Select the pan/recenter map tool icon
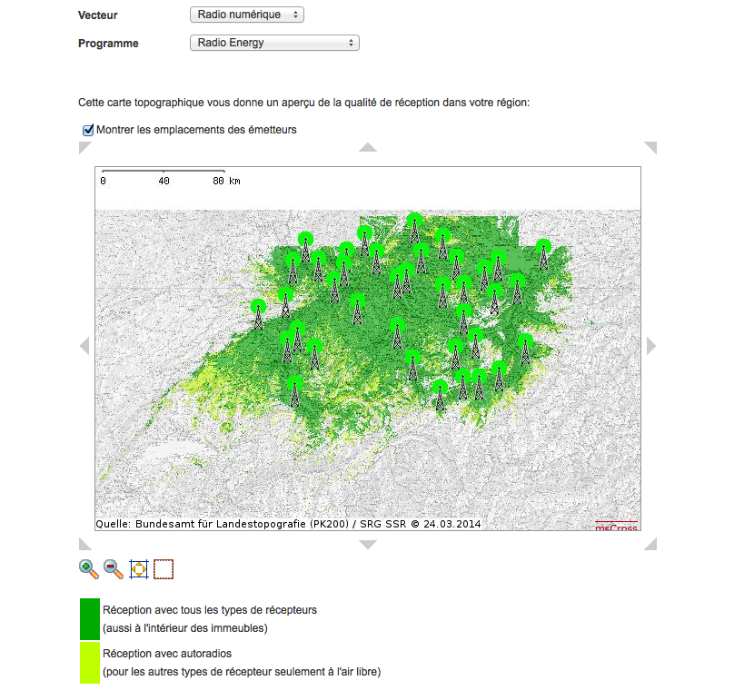This screenshot has height=700, width=754. (x=138, y=569)
